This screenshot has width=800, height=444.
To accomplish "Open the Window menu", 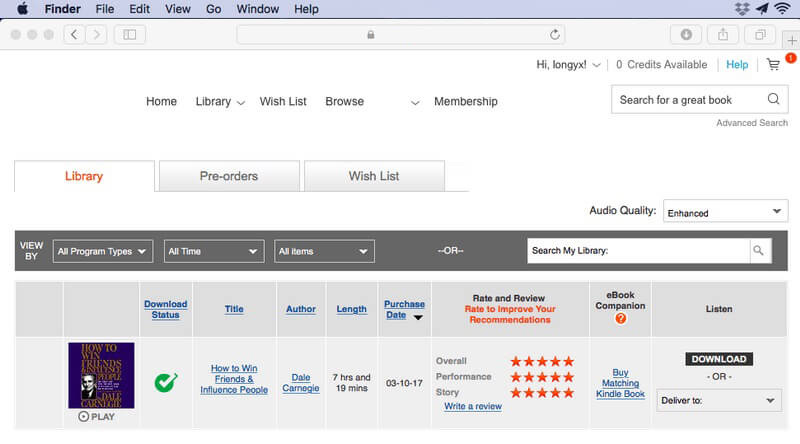I will point(258,9).
